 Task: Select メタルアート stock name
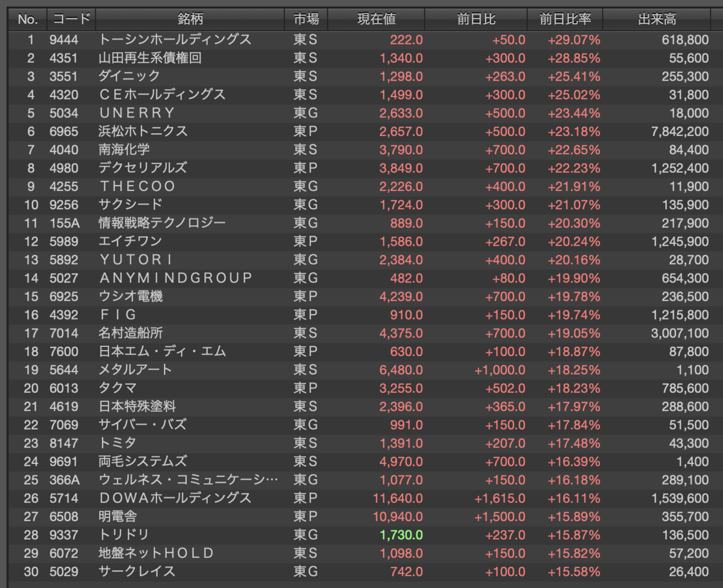(136, 370)
